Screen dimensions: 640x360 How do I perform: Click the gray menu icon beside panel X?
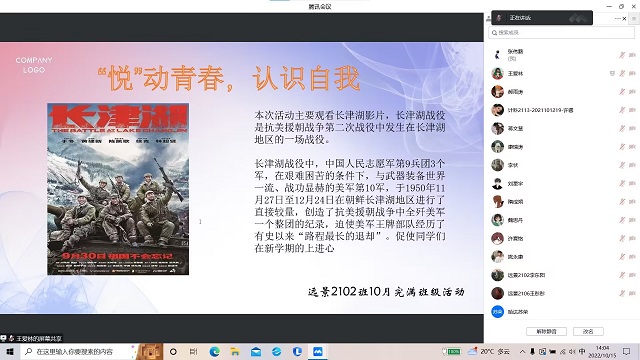coord(634,18)
